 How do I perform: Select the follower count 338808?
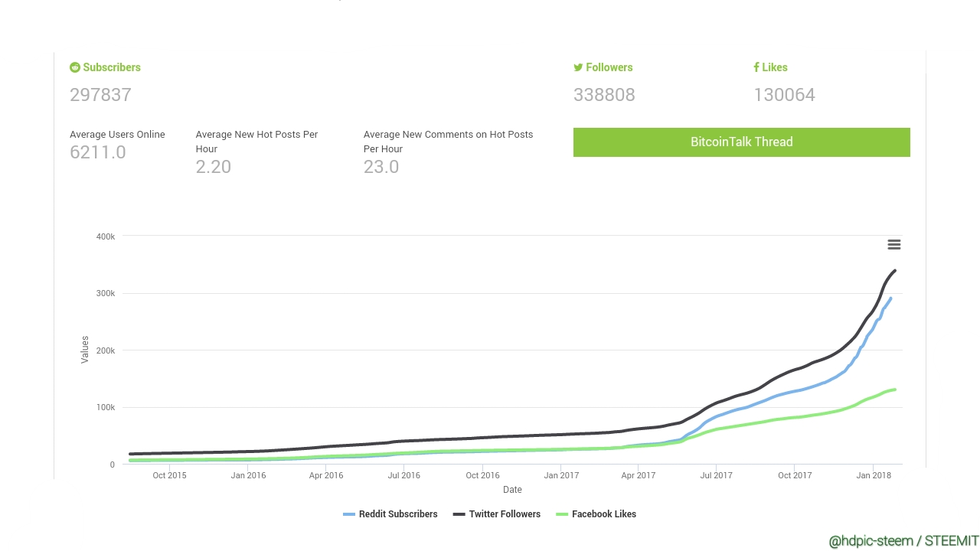pos(604,95)
